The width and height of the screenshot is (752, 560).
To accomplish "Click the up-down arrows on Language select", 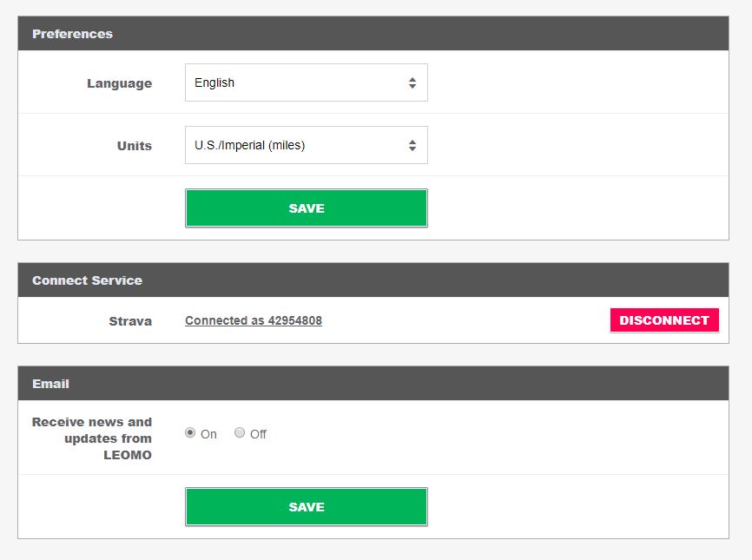I will (412, 83).
